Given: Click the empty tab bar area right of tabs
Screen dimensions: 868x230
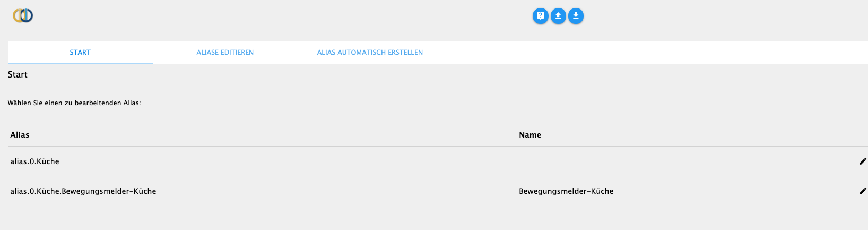Looking at the screenshot, I should 637,53.
